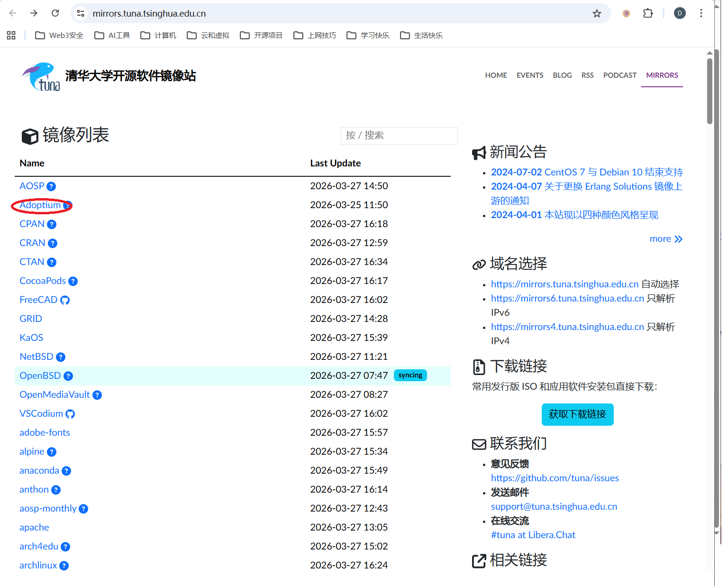
Task: Click the TUNA fish logo
Action: tap(41, 76)
